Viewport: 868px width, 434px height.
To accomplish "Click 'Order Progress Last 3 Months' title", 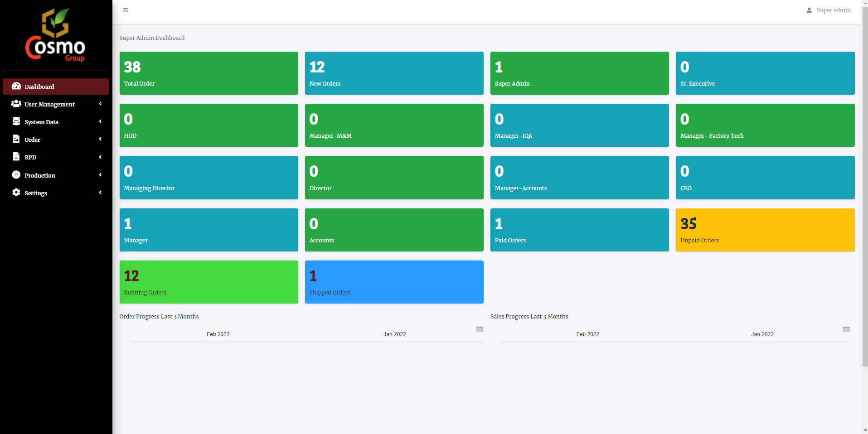I will (x=159, y=317).
